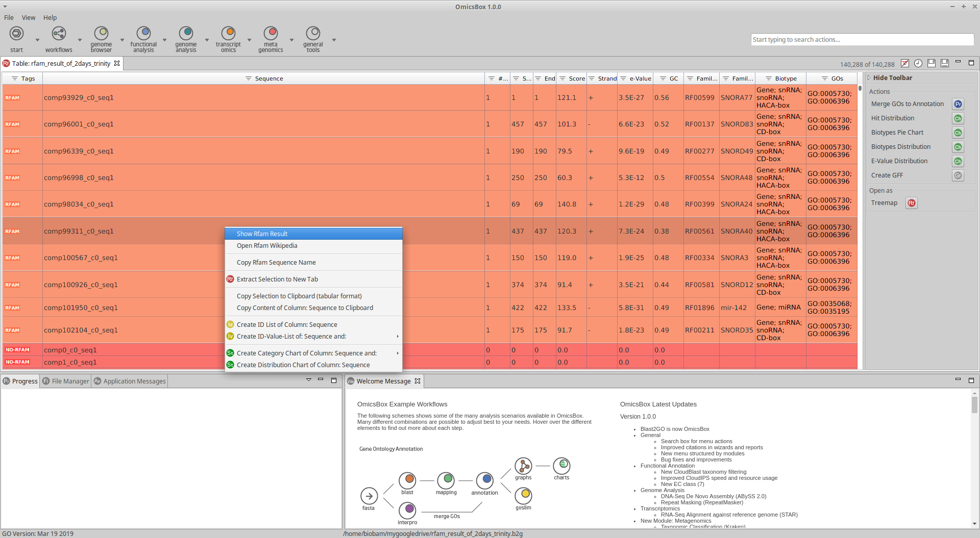Collapse the side panel via Hide Toolbar
980x538 pixels.
(x=892, y=78)
